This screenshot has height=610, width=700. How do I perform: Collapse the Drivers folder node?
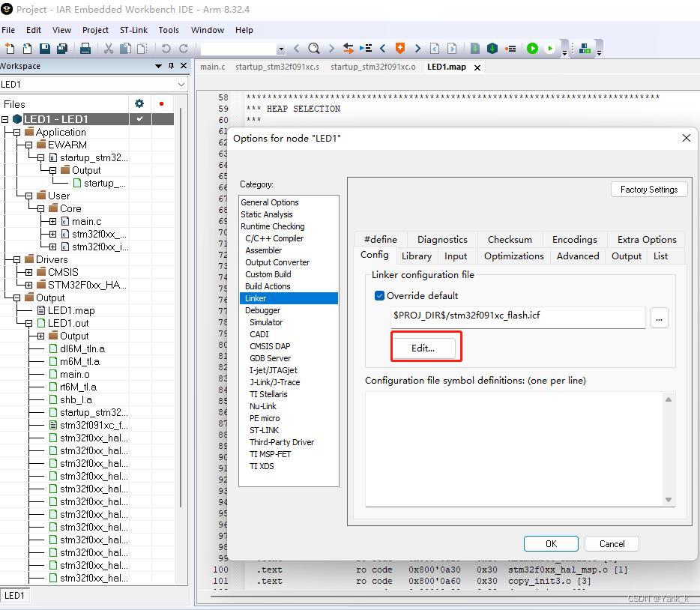[x=16, y=259]
